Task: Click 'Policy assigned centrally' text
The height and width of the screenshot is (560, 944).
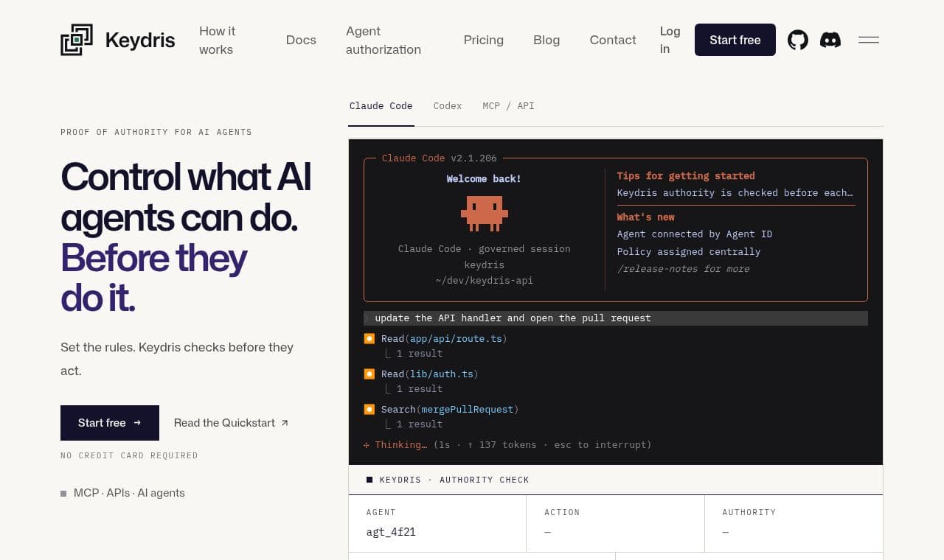Action: point(689,252)
